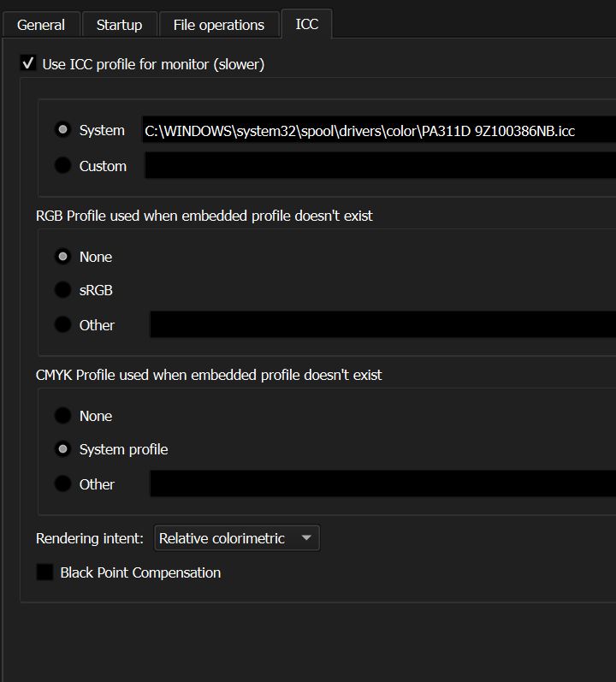Switch to File operations tab
Screen dimensions: 616x682
[219, 25]
